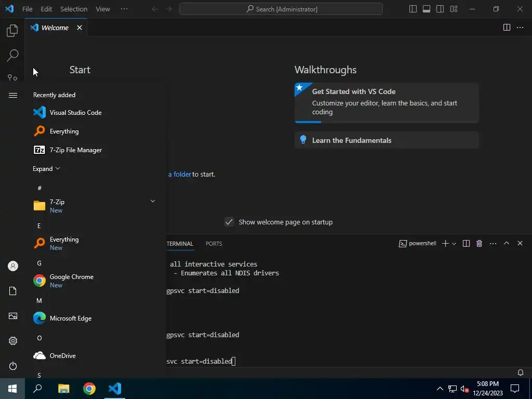
Task: Split the terminal panel
Action: tap(466, 243)
